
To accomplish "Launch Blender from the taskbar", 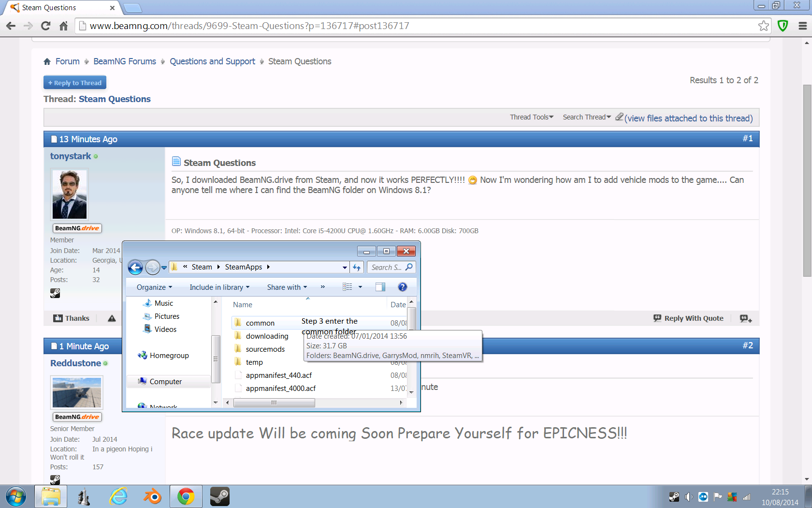I will tap(152, 497).
